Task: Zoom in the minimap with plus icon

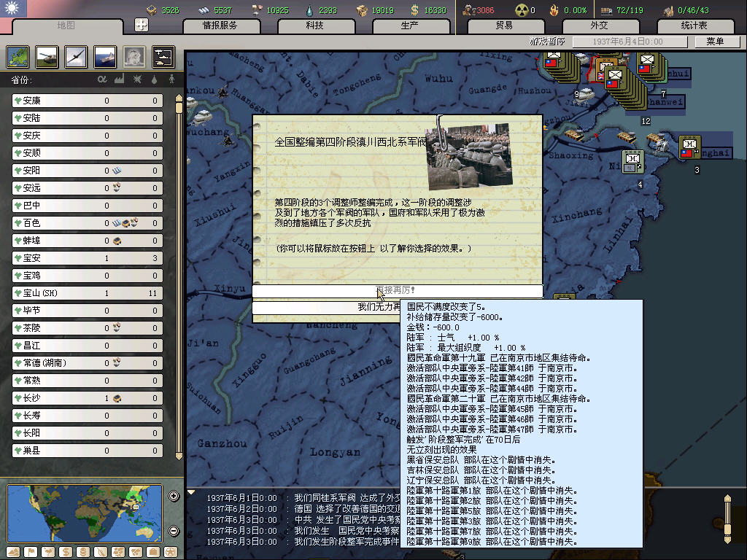Action: (x=174, y=496)
